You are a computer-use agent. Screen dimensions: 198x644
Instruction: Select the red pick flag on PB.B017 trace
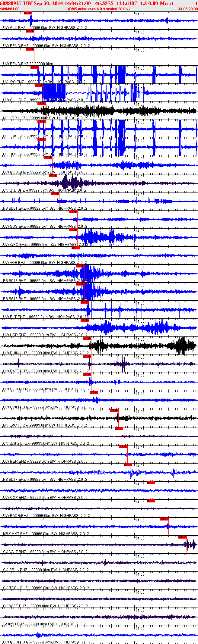coord(128,465)
